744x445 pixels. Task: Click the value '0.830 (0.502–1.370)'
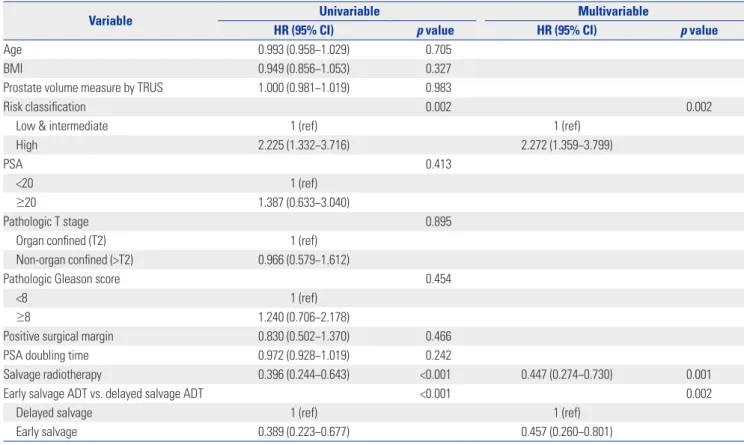coord(304,336)
